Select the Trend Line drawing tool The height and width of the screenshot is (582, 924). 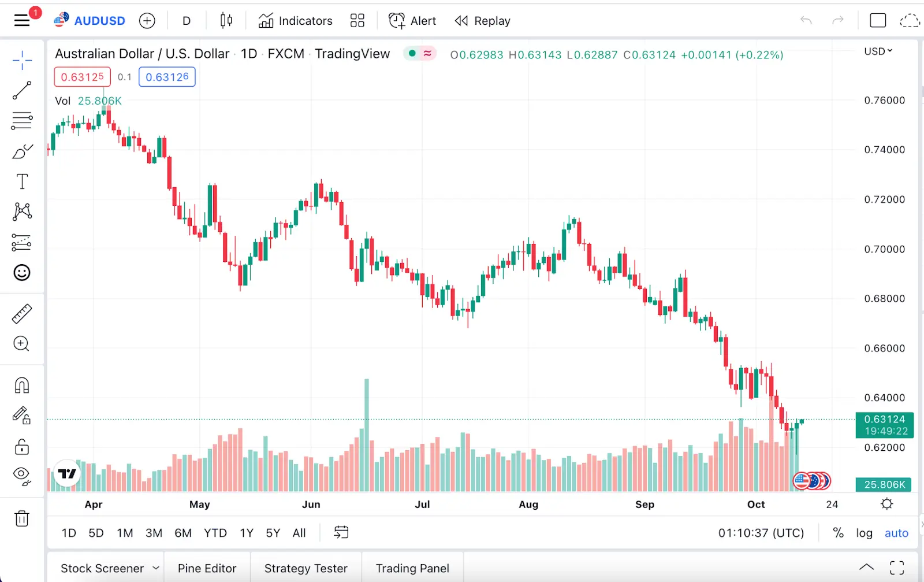coord(21,91)
